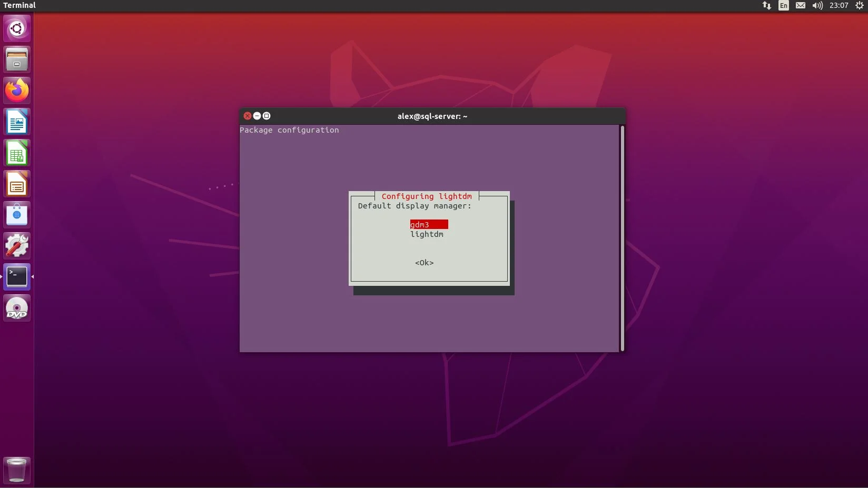Open the mail messaging indicator

click(x=801, y=5)
